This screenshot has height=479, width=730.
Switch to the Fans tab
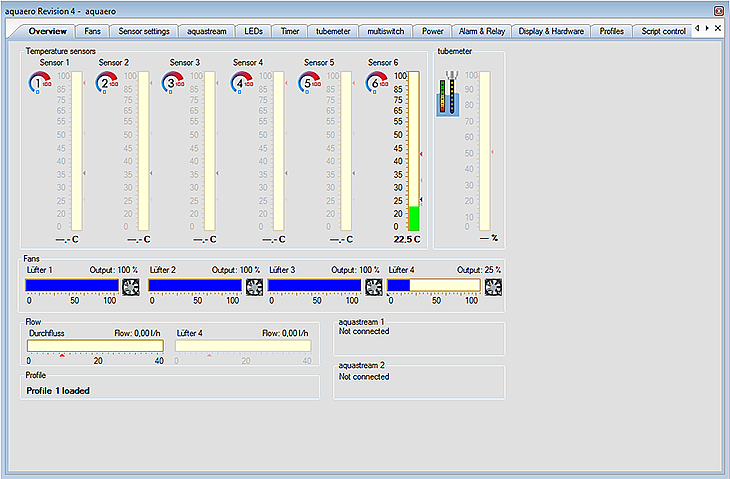point(92,31)
